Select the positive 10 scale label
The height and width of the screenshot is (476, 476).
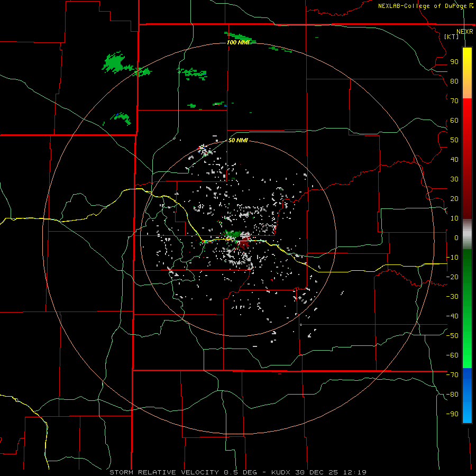(x=454, y=218)
